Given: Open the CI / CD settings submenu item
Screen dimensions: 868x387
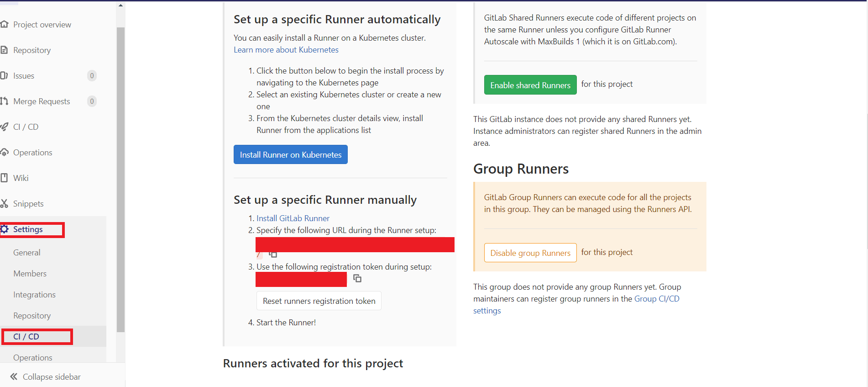Looking at the screenshot, I should coord(26,336).
